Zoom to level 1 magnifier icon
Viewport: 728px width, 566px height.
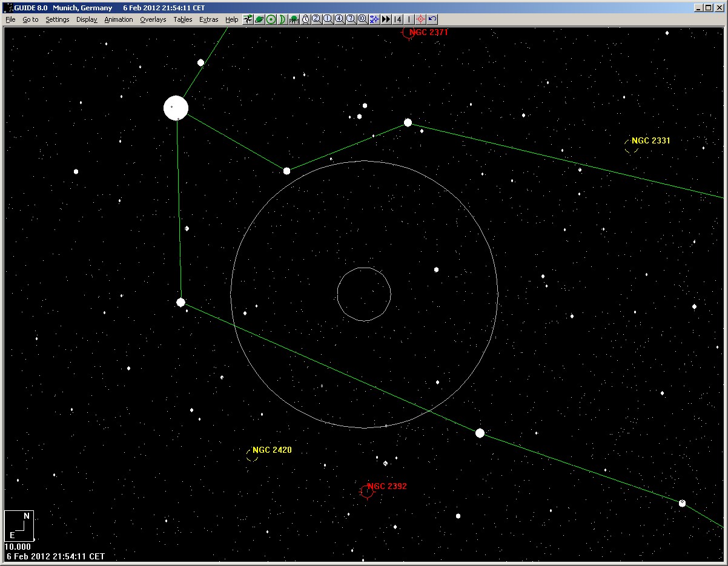pos(328,19)
